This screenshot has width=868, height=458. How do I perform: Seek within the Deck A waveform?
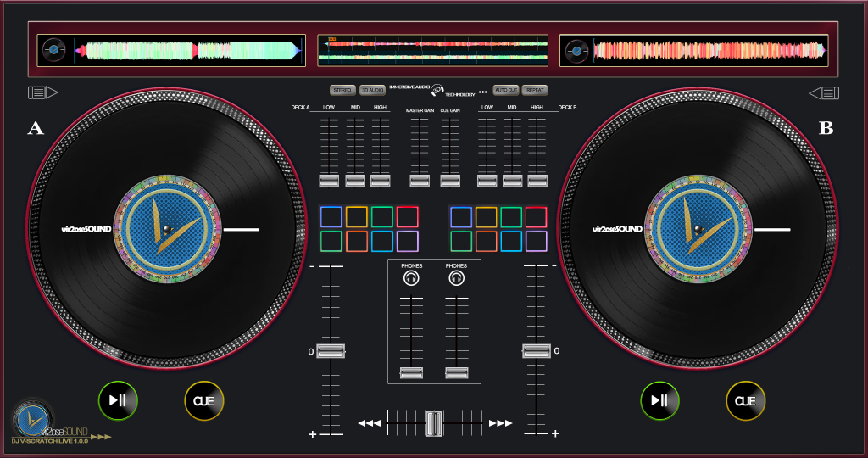click(x=188, y=50)
